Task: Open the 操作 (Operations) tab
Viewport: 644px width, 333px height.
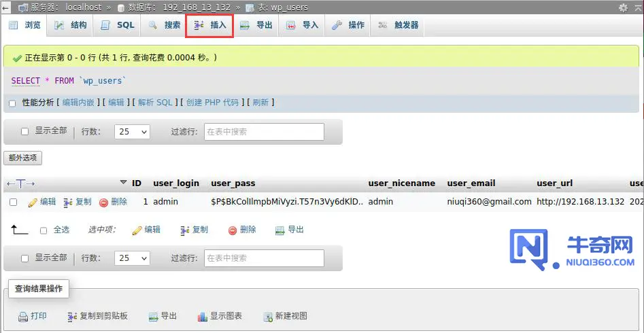Action: click(348, 25)
